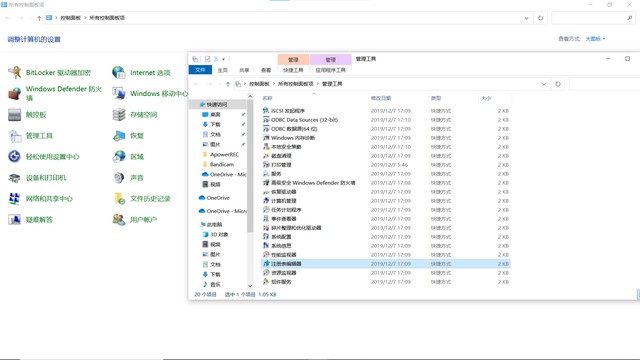Open the 大图标 view-by dropdown

(x=595, y=39)
